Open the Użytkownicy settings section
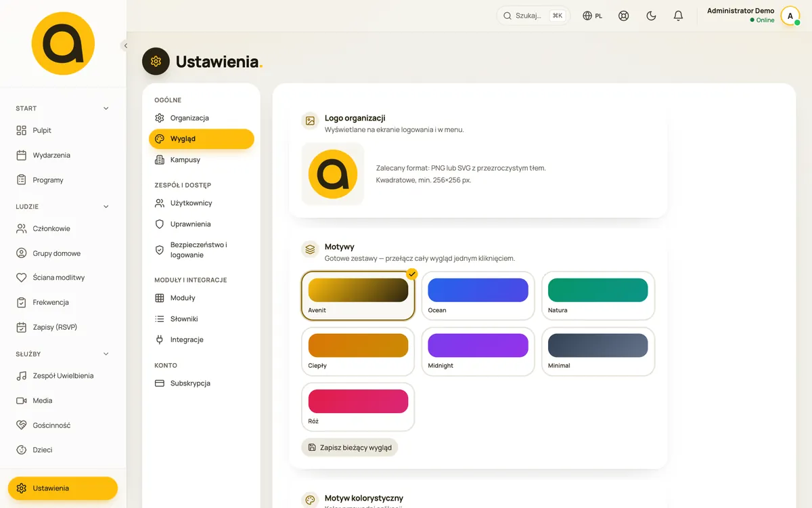Viewport: 812px width, 508px height. [202, 203]
